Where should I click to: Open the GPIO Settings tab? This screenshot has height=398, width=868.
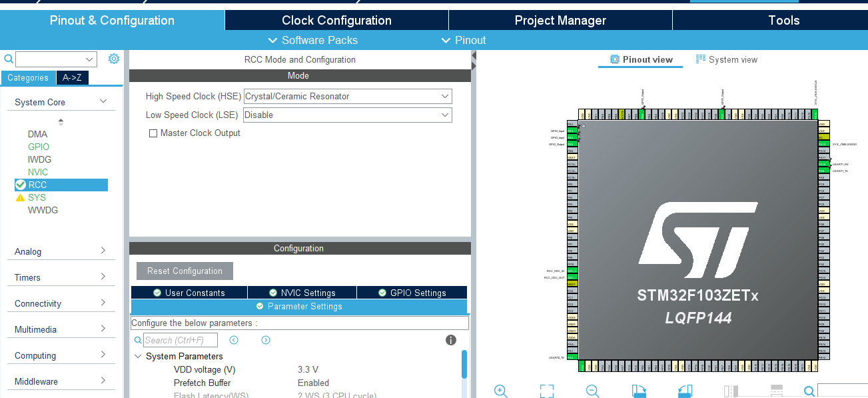tap(412, 293)
